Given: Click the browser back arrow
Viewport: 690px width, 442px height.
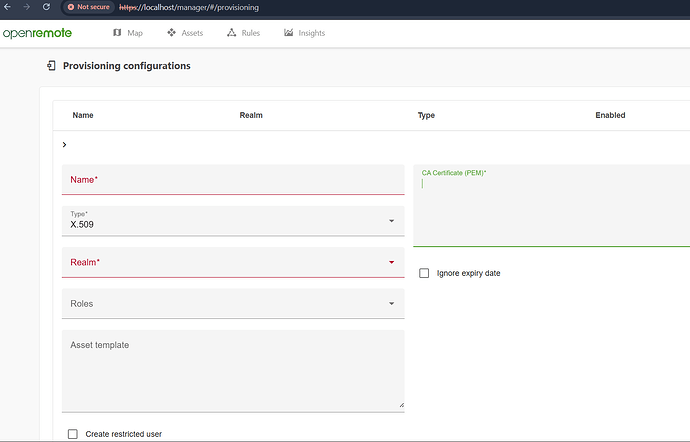Looking at the screenshot, I should 9,7.
